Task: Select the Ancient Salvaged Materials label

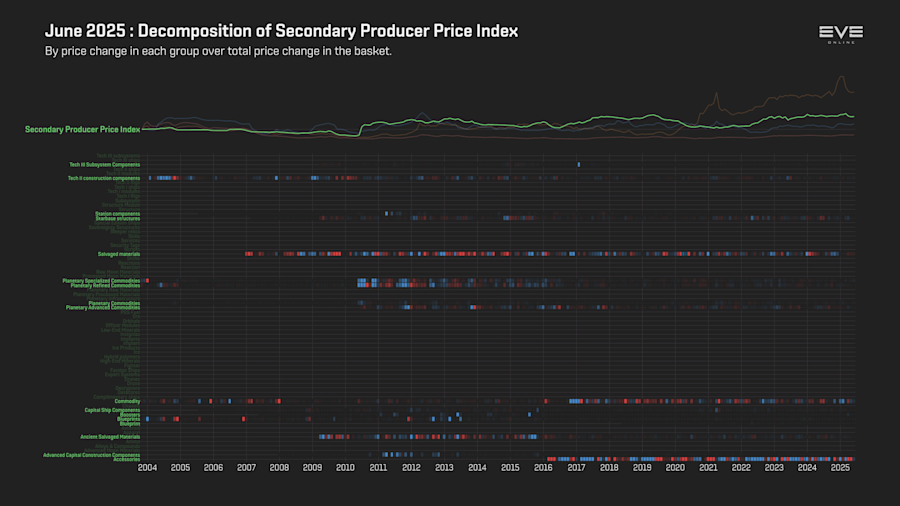Action: tap(110, 437)
